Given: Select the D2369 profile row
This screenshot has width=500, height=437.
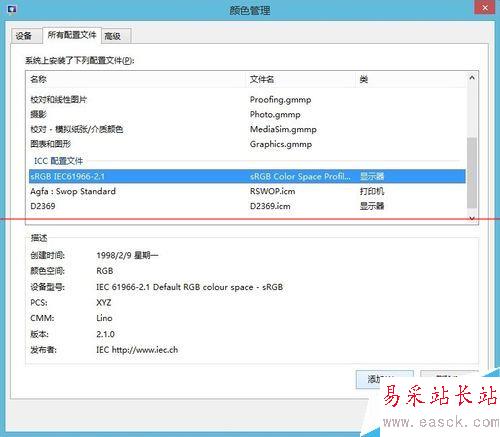Looking at the screenshot, I should click(247, 206).
